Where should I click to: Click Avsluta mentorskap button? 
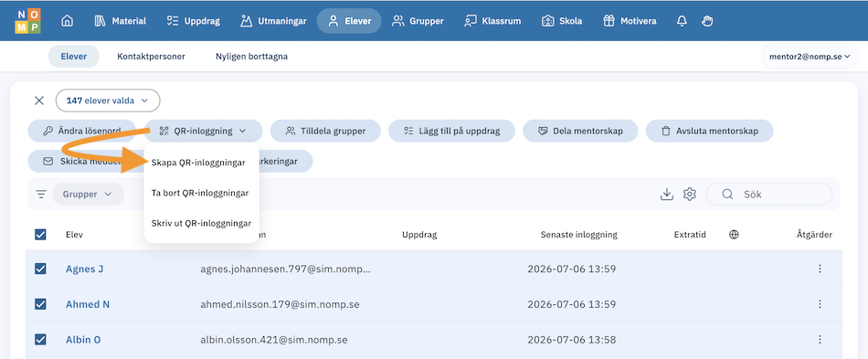point(709,132)
